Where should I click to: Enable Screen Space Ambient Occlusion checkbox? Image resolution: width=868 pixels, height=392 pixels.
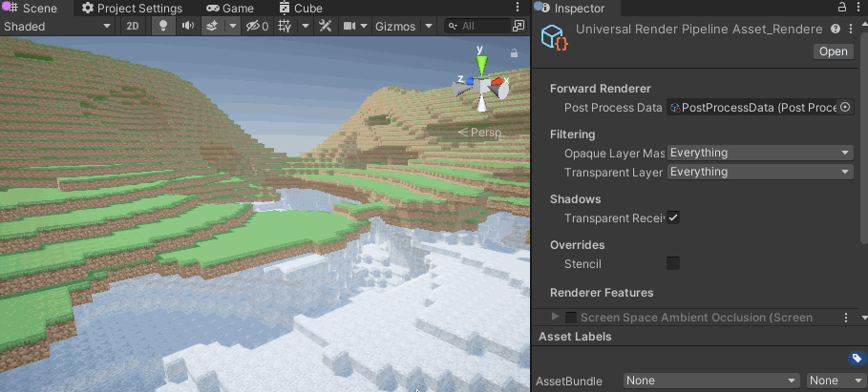coord(571,318)
